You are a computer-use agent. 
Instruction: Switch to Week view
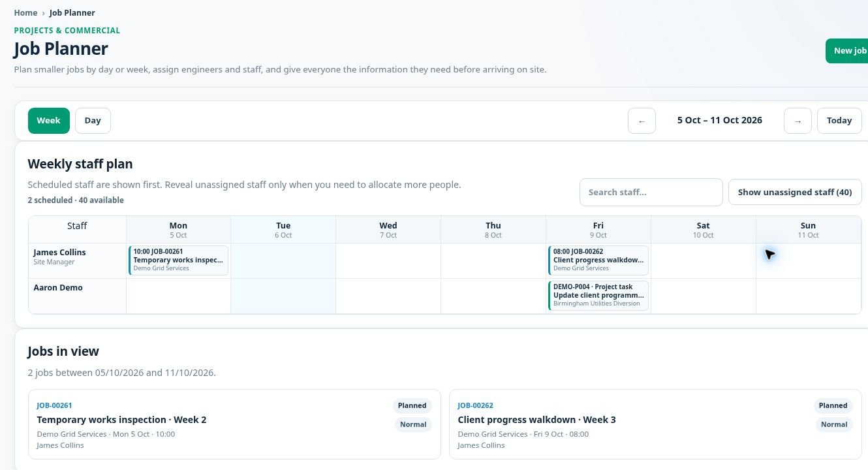coord(49,121)
